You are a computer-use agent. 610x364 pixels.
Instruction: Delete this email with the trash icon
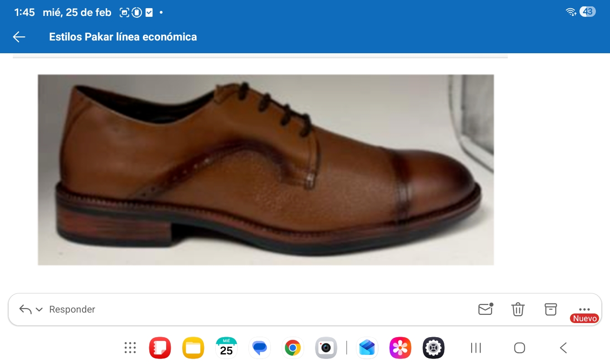coord(518,309)
